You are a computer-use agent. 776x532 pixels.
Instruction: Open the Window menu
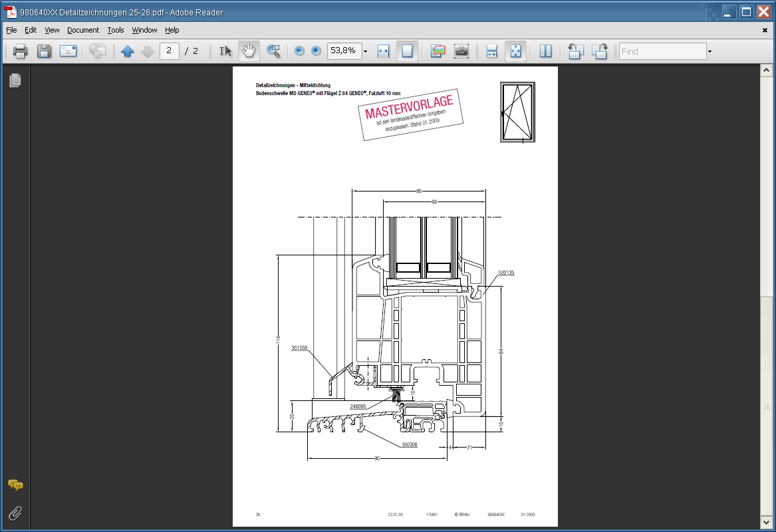coord(144,30)
